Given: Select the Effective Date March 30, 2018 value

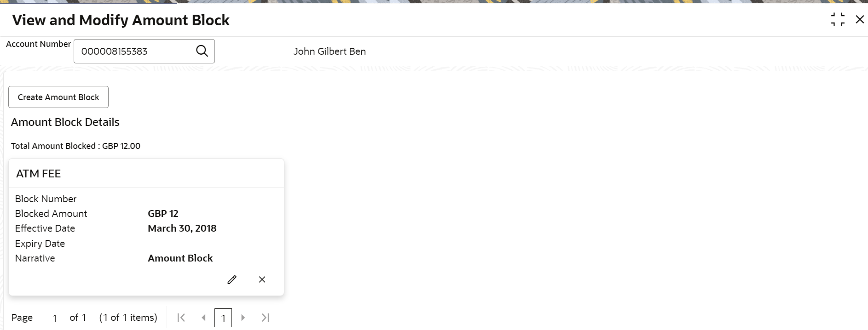Looking at the screenshot, I should tap(182, 228).
